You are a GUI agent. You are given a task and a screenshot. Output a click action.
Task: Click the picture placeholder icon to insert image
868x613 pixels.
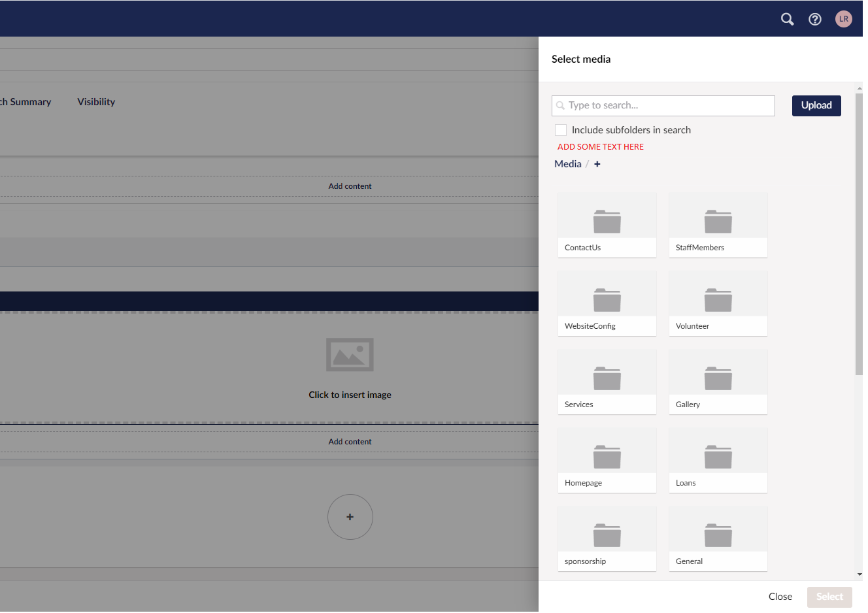(350, 354)
